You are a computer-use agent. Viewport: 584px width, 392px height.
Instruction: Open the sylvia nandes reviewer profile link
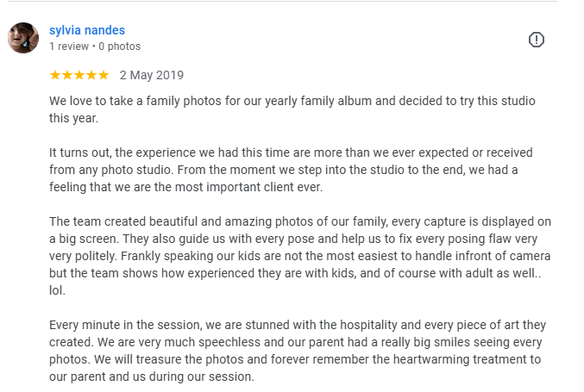[87, 30]
